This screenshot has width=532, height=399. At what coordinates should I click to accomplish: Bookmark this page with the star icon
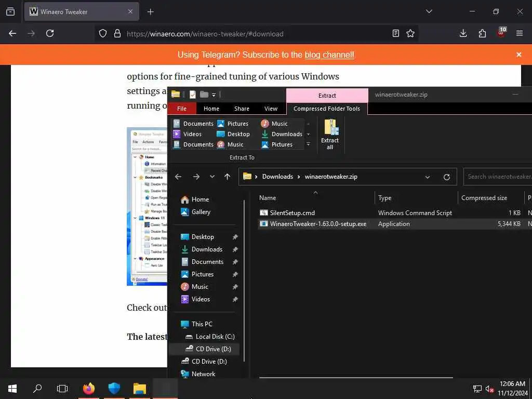(x=410, y=33)
